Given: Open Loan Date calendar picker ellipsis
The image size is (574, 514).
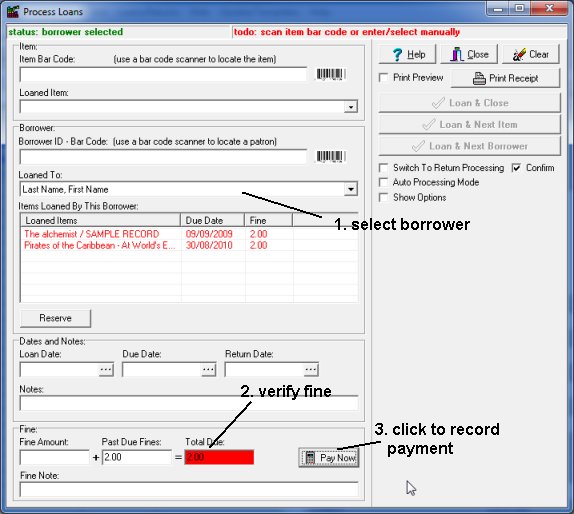Looking at the screenshot, I should click(106, 370).
